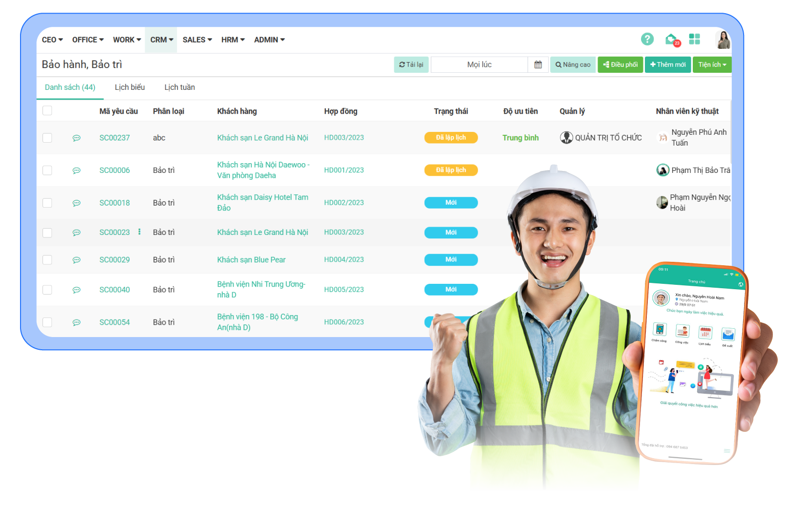The image size is (812, 509).
Task: Click the Mọi lúc date range field
Action: (x=479, y=64)
